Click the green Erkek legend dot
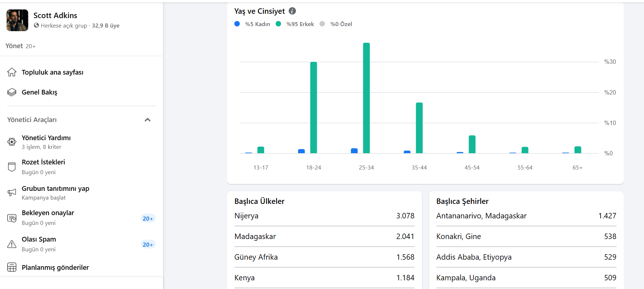The width and height of the screenshot is (644, 289). (x=279, y=24)
